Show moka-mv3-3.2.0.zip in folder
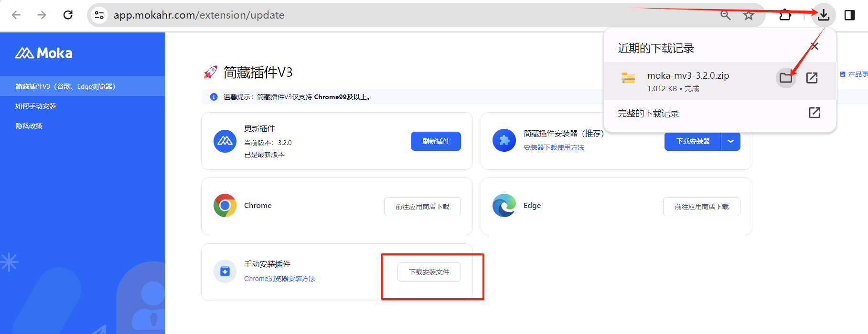The height and width of the screenshot is (334, 868). [786, 78]
